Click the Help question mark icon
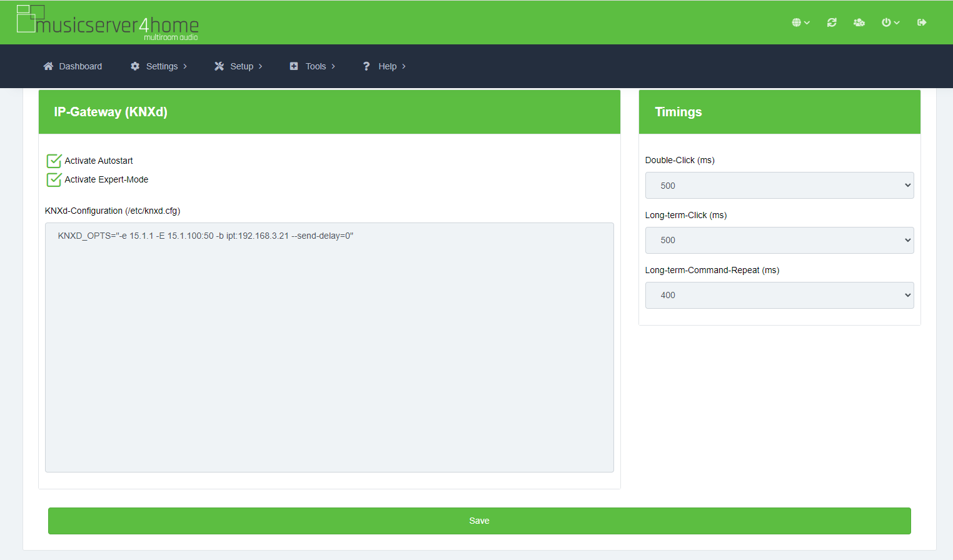The image size is (953, 560). click(366, 66)
